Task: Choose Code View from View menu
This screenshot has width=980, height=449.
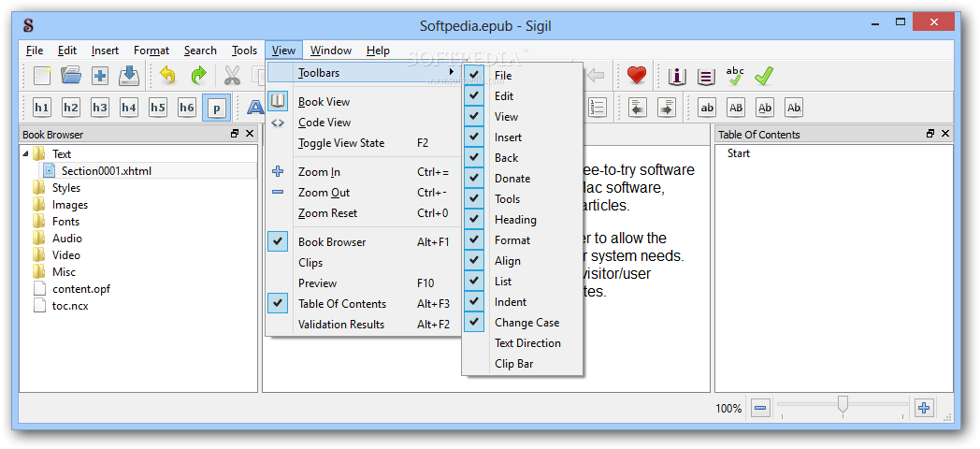Action: click(x=363, y=123)
